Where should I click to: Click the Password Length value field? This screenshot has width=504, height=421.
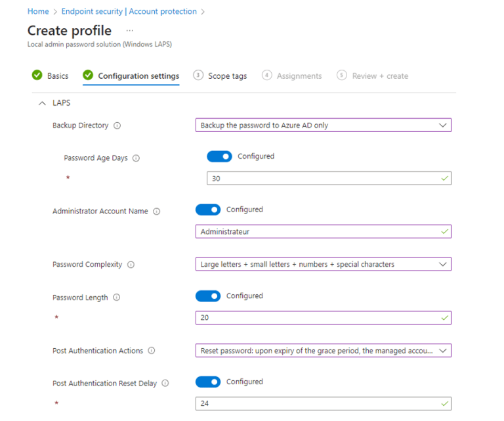pyautogui.click(x=324, y=318)
